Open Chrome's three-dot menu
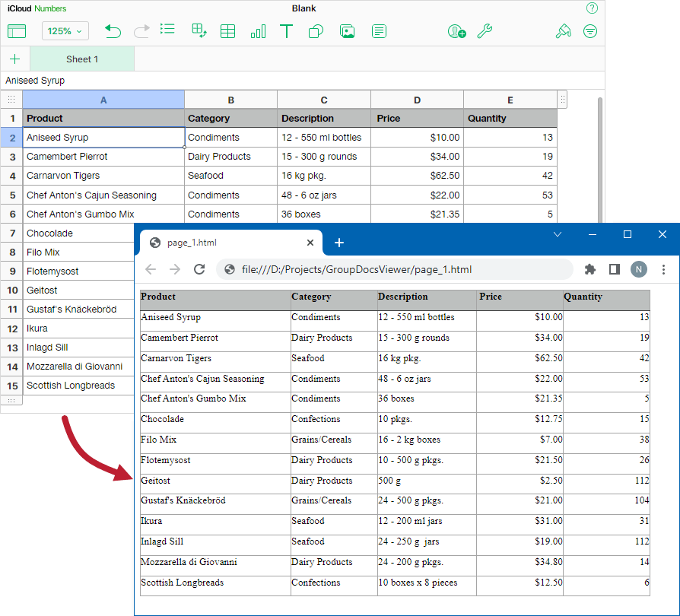Viewport: 680px width, 616px height. click(664, 269)
